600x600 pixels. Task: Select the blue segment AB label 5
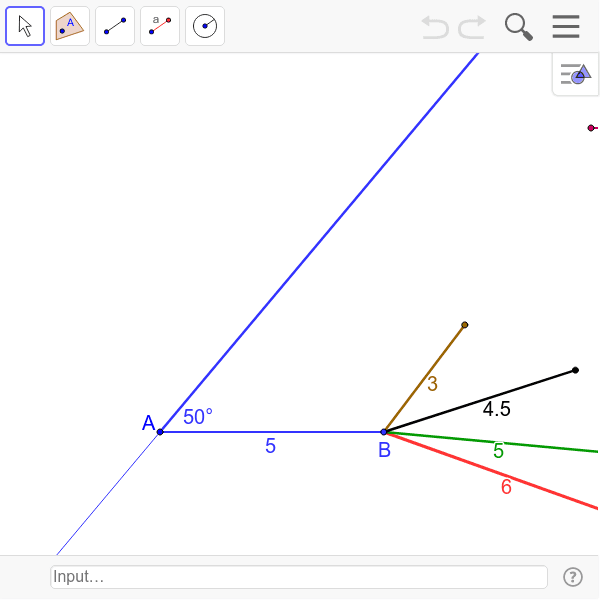[x=271, y=446]
